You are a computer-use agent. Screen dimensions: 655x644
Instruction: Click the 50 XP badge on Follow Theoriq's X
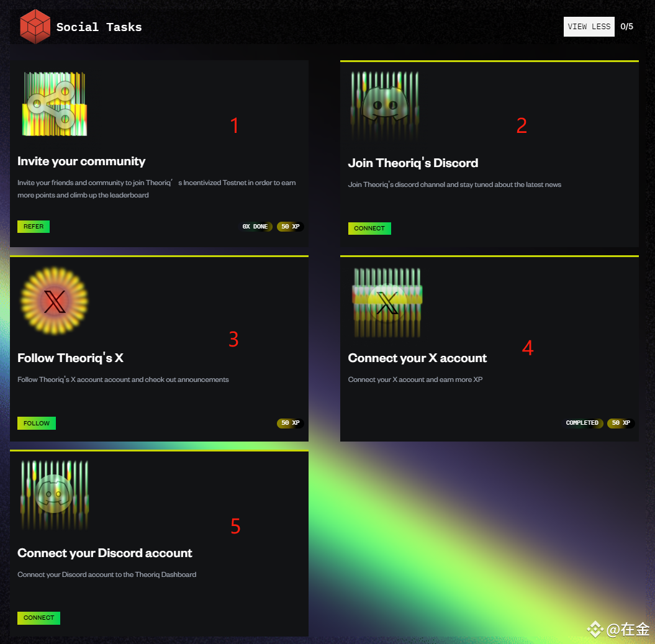[291, 423]
